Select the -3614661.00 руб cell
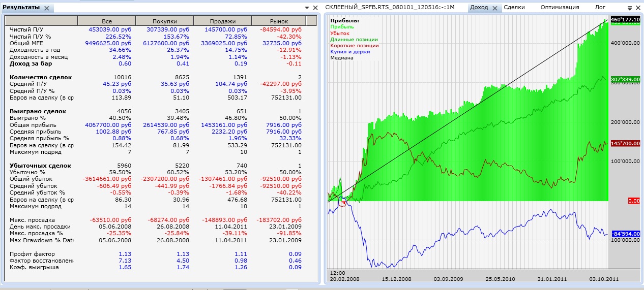Viewport: 644px width, 290px height. (x=107, y=179)
